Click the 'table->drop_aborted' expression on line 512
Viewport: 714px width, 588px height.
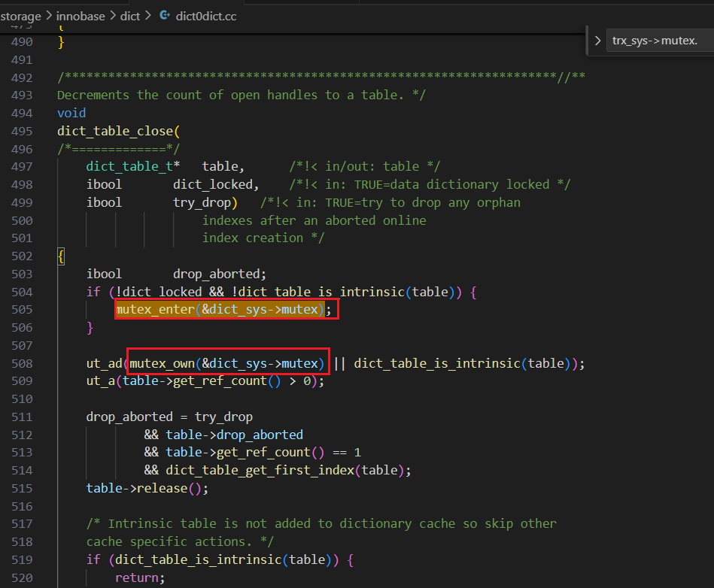coord(234,435)
